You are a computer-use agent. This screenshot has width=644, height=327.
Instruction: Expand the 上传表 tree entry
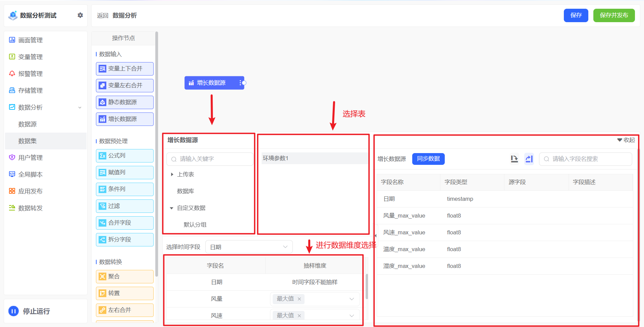point(172,174)
